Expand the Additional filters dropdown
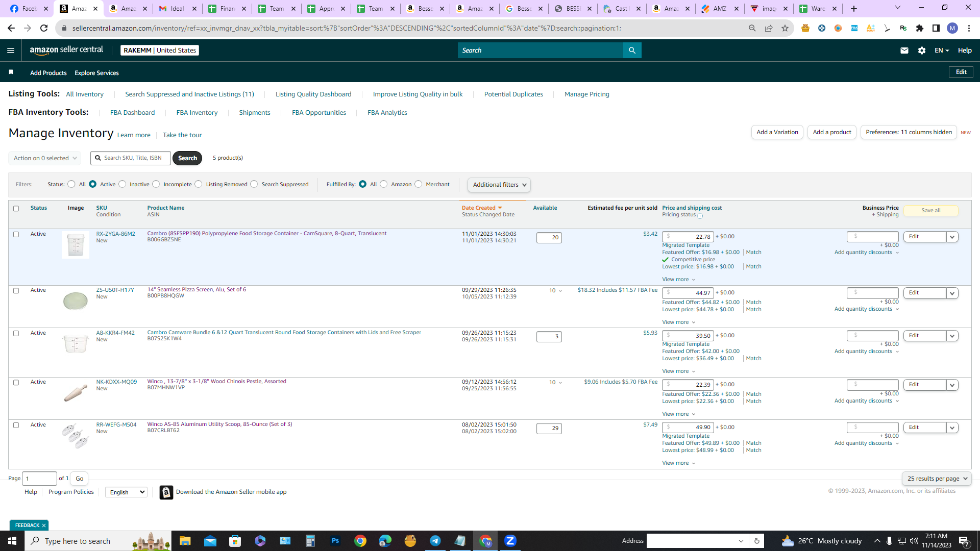Screen dimensions: 980x551 pyautogui.click(x=499, y=185)
